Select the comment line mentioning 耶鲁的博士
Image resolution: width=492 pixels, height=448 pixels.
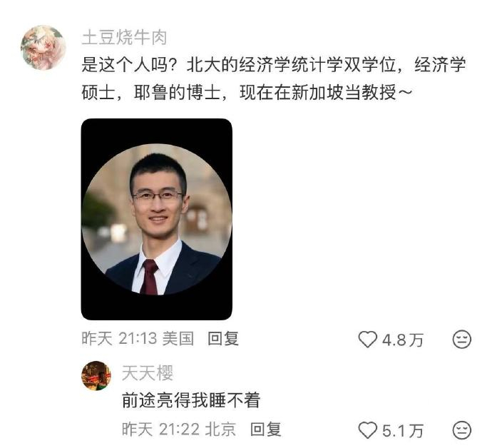246,93
